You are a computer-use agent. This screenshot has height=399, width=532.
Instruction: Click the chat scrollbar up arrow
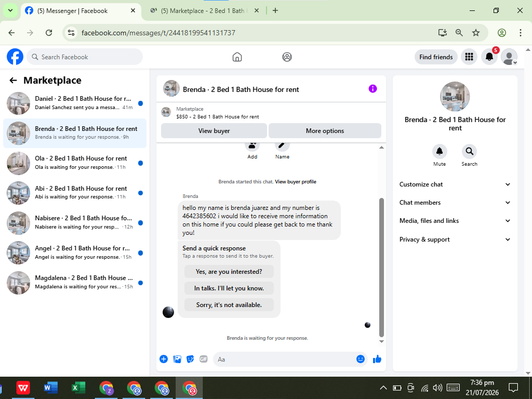[381, 147]
